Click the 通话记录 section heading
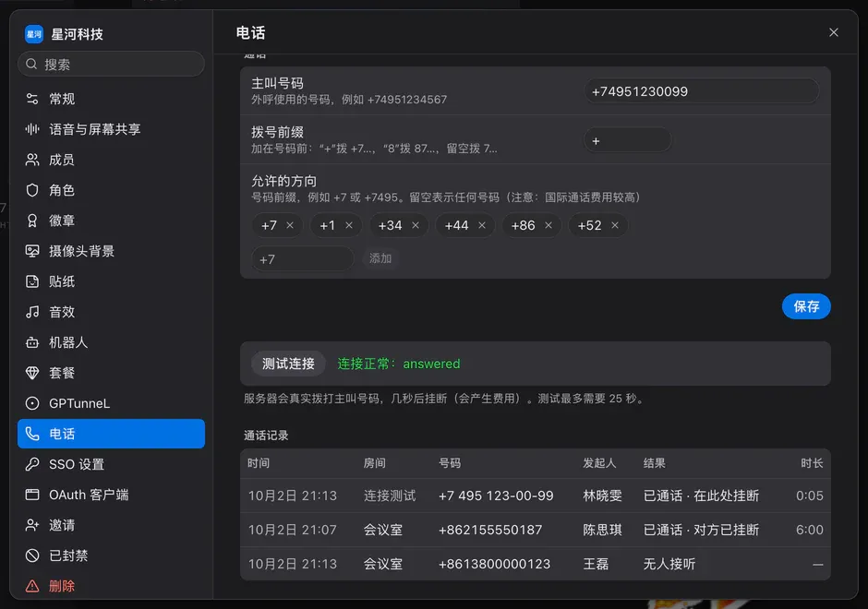868x609 pixels. pos(266,436)
